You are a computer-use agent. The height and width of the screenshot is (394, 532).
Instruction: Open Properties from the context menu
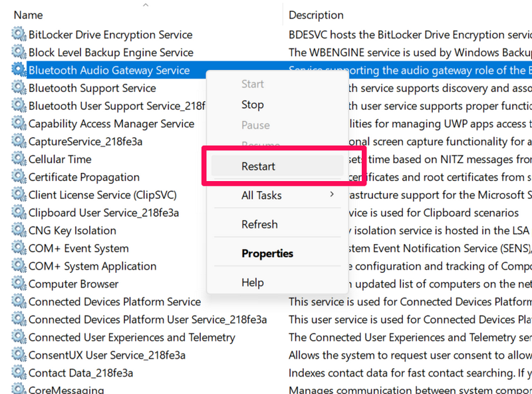click(267, 254)
